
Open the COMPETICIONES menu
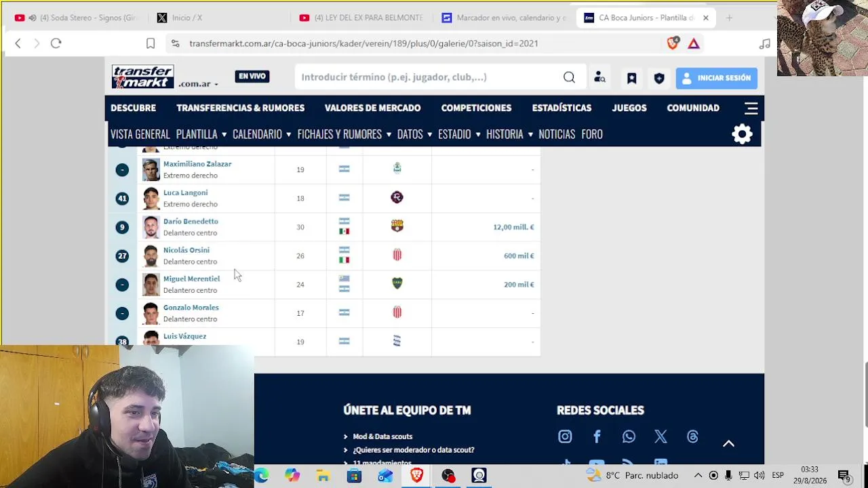coord(476,108)
